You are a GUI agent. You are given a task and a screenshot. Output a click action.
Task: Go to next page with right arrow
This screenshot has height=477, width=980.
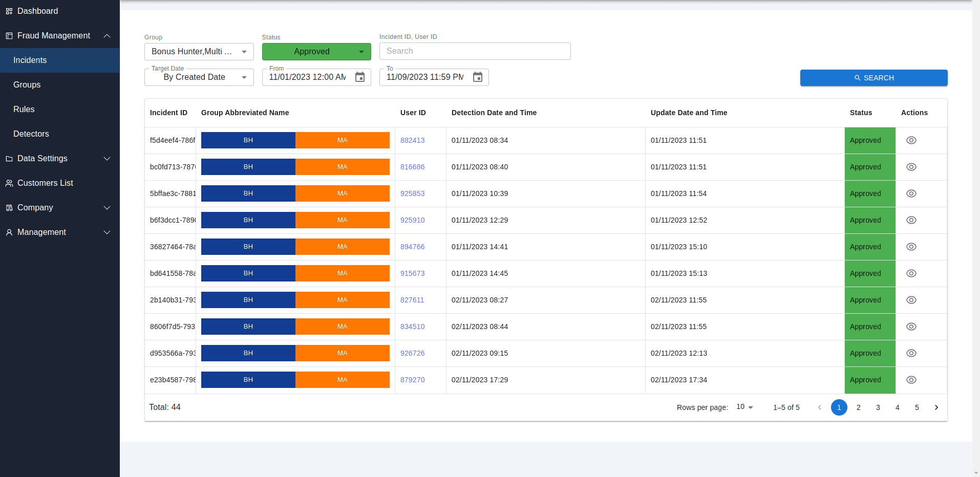(936, 407)
